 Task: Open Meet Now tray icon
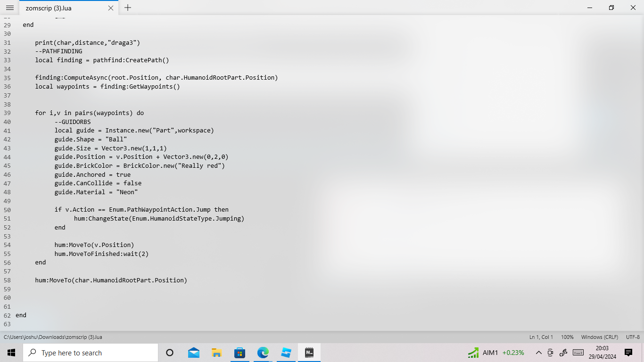point(550,353)
